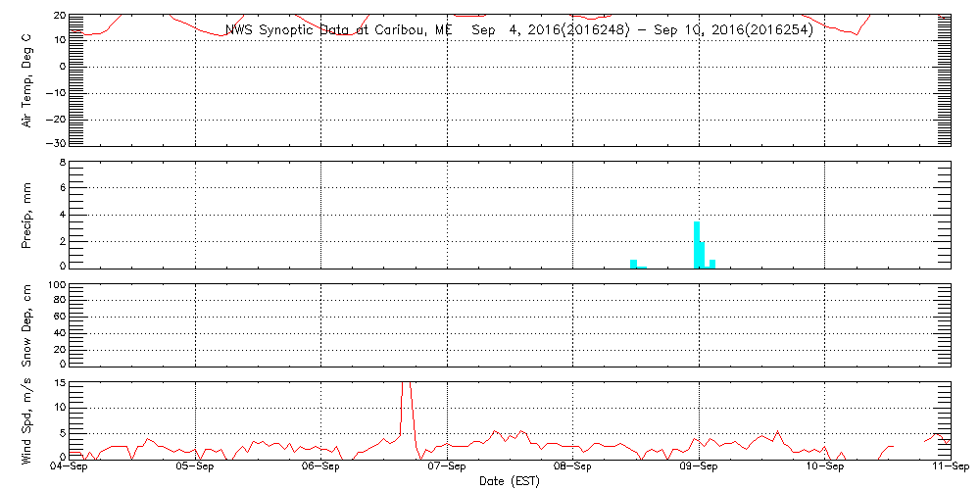Click the 04-Sep date label
Screen dimensions: 980x490
pyautogui.click(x=70, y=467)
